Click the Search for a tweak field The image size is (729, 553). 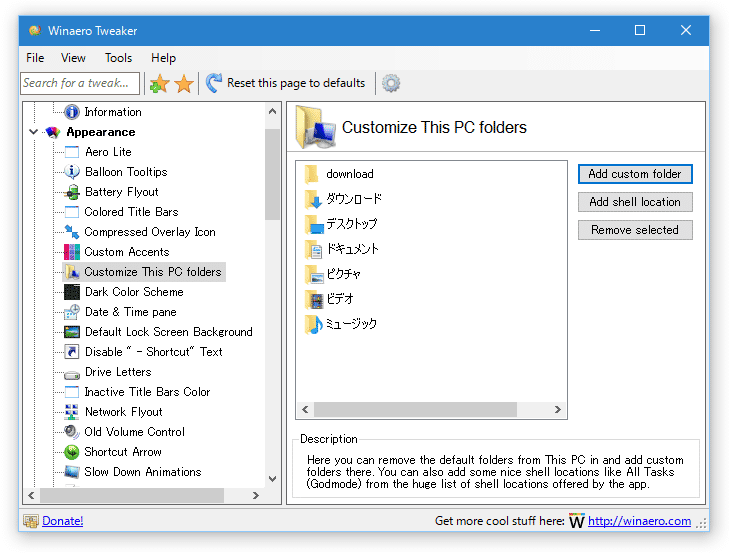80,83
